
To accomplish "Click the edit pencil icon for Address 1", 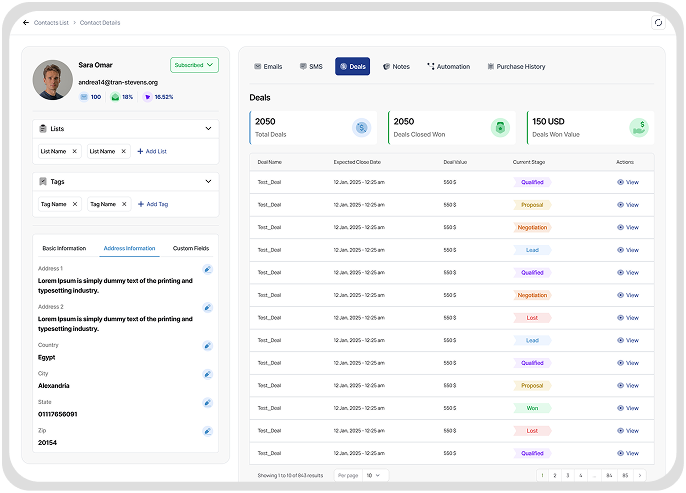I will point(207,269).
